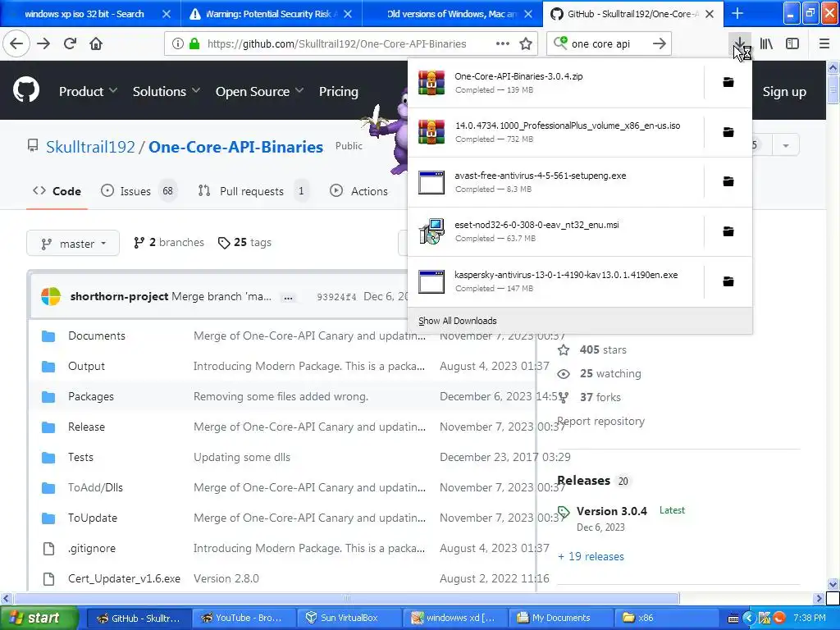Bookmark this page with the star

(526, 44)
